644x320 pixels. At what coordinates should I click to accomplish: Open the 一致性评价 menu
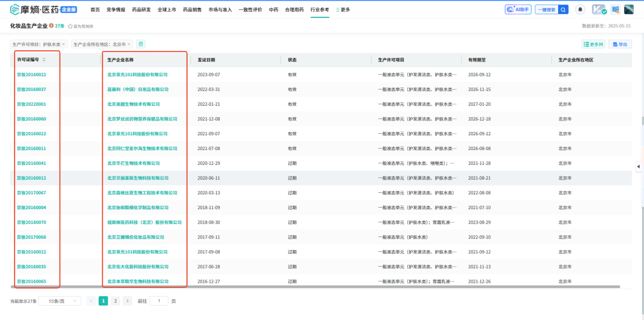(x=251, y=10)
